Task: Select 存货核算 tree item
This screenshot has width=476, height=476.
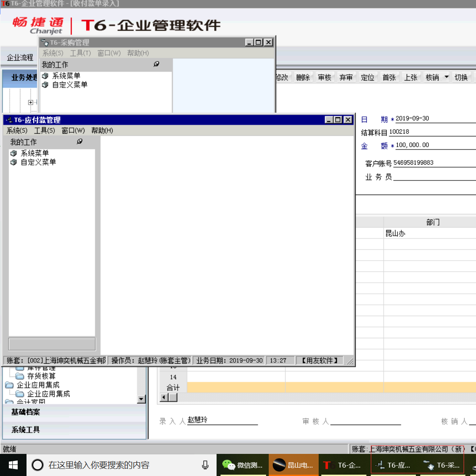Action: (41, 376)
